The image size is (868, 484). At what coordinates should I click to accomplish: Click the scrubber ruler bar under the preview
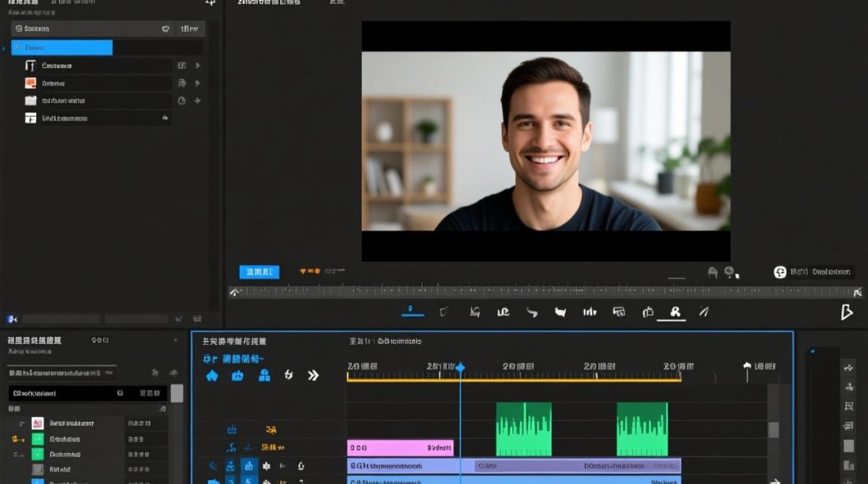coord(546,292)
